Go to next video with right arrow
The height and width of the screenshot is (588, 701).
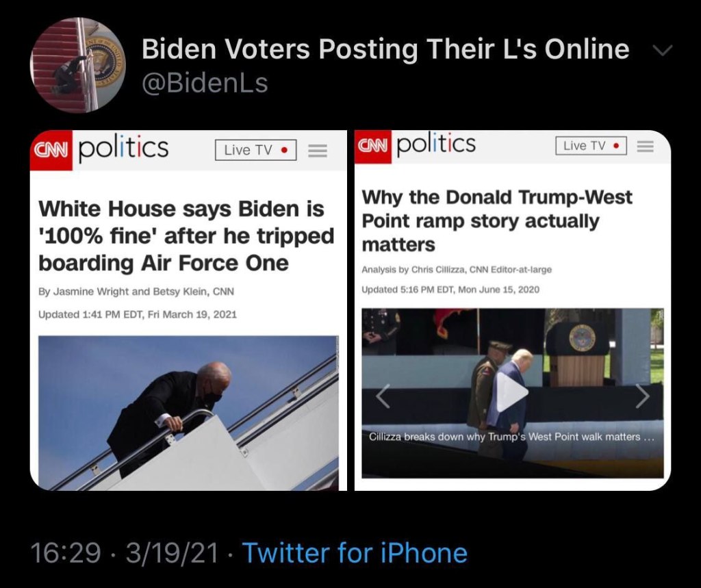coord(642,396)
